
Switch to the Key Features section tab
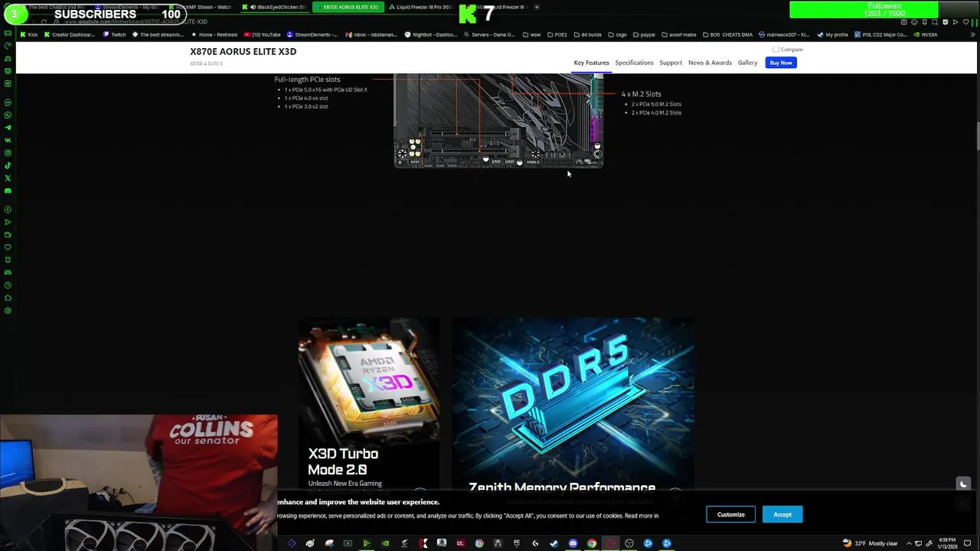(591, 63)
